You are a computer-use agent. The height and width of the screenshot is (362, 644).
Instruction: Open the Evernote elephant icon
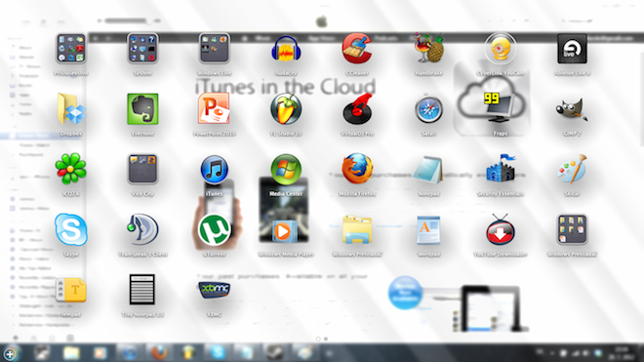142,109
